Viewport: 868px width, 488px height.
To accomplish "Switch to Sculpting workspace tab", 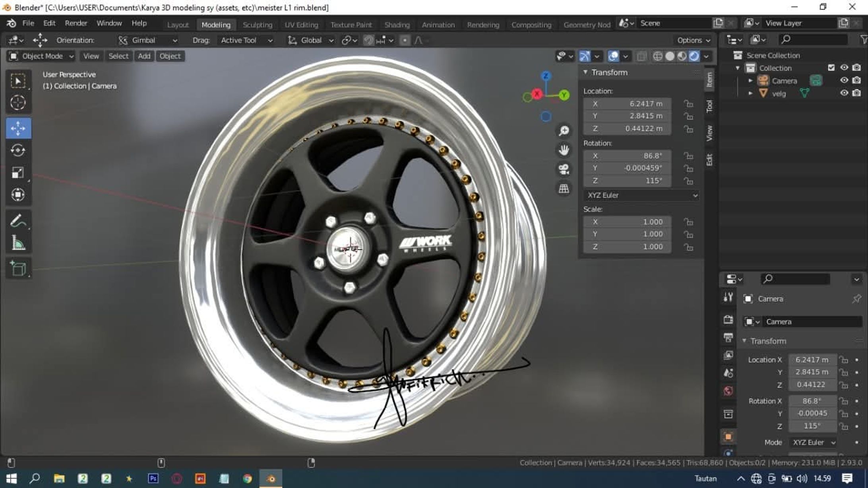I will (x=258, y=25).
